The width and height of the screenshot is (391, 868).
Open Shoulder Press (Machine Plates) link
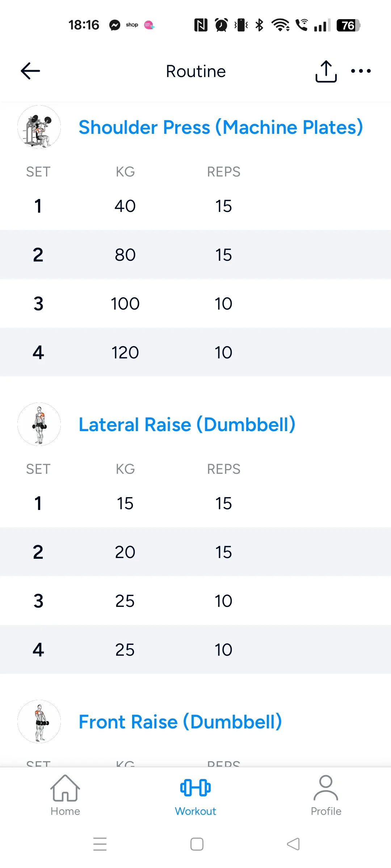220,127
